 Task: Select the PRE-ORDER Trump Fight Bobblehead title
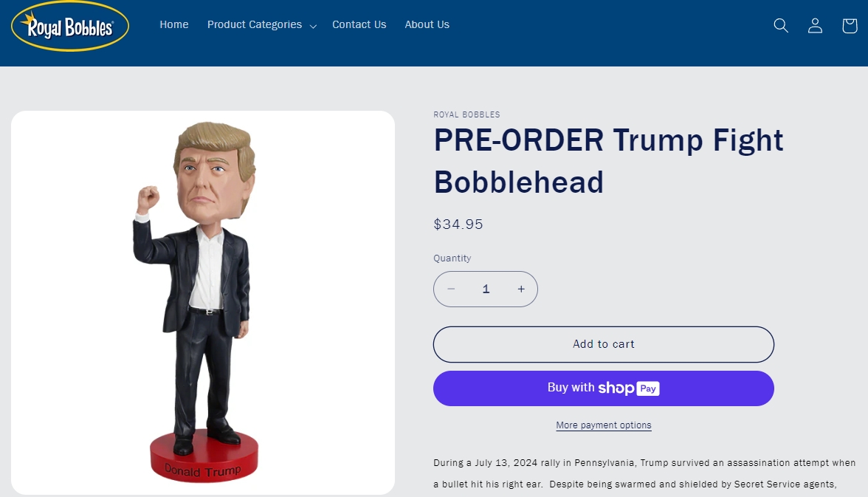[x=608, y=161]
